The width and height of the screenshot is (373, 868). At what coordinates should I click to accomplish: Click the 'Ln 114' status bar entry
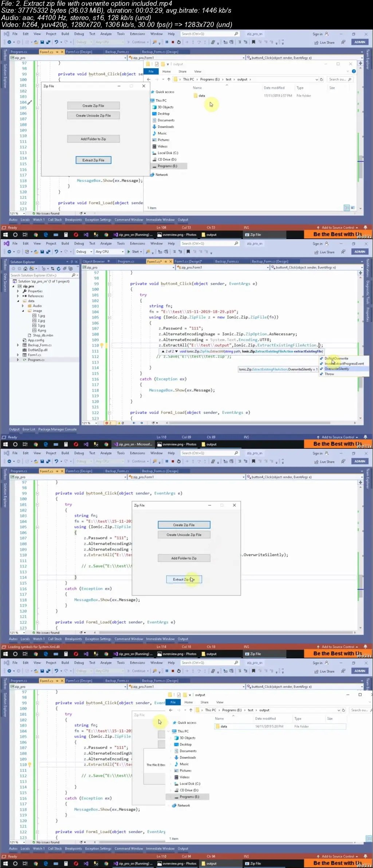161,647
